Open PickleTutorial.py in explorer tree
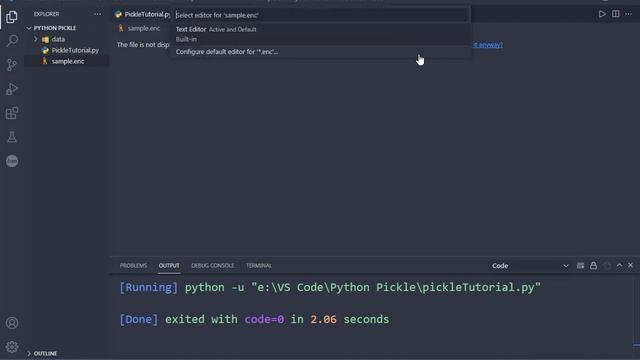This screenshot has height=360, width=640. (75, 50)
